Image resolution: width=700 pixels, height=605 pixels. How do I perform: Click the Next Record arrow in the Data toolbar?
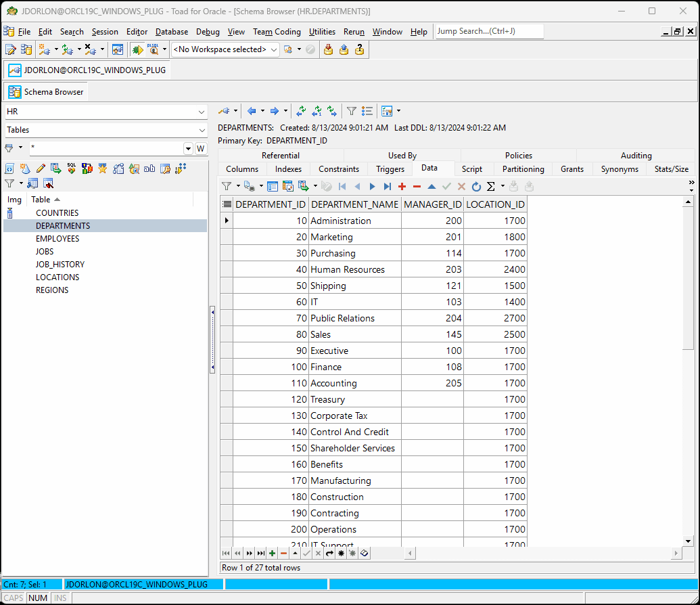point(372,186)
